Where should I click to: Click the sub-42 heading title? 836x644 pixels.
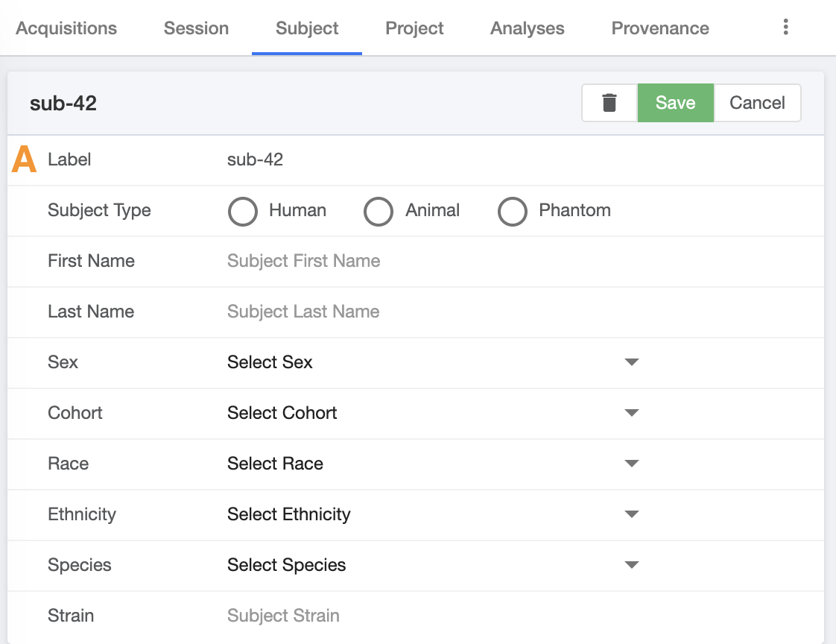point(63,103)
